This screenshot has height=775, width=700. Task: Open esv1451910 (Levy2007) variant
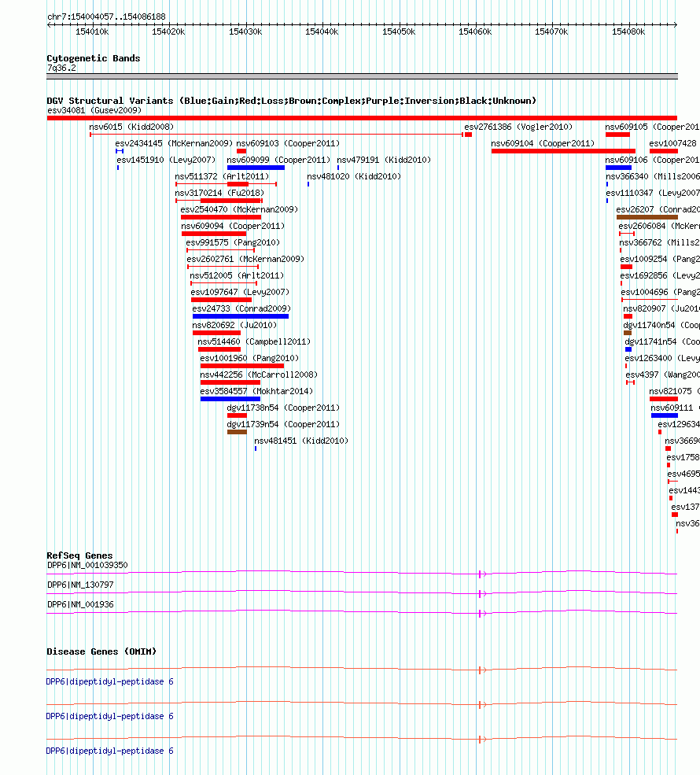(x=166, y=161)
